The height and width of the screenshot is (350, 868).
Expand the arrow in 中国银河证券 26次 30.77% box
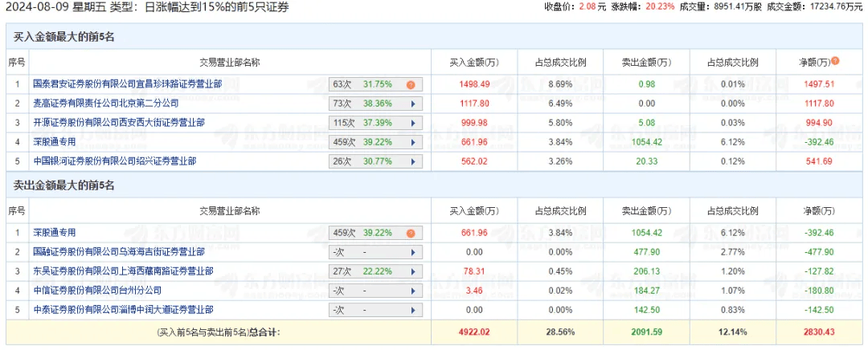pos(412,162)
